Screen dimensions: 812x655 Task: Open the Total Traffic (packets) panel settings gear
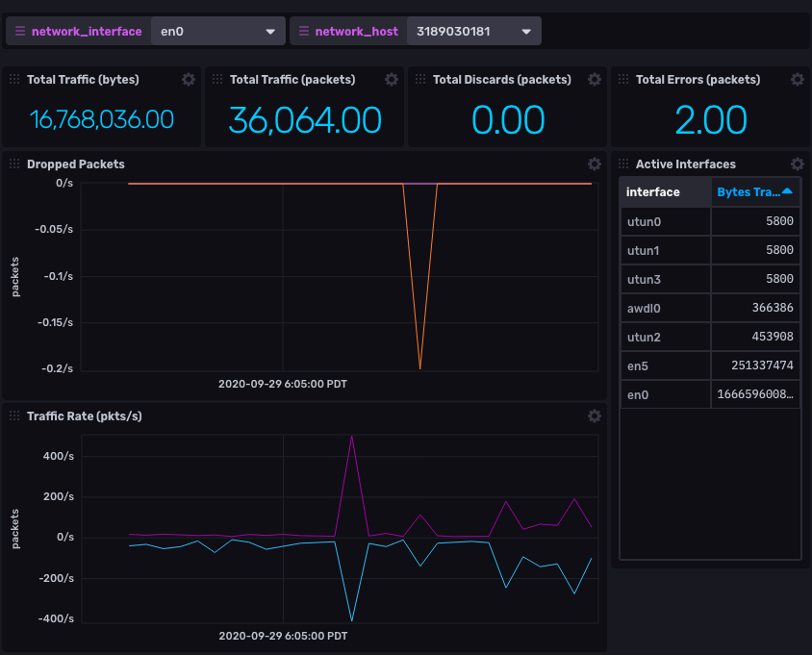tap(392, 80)
